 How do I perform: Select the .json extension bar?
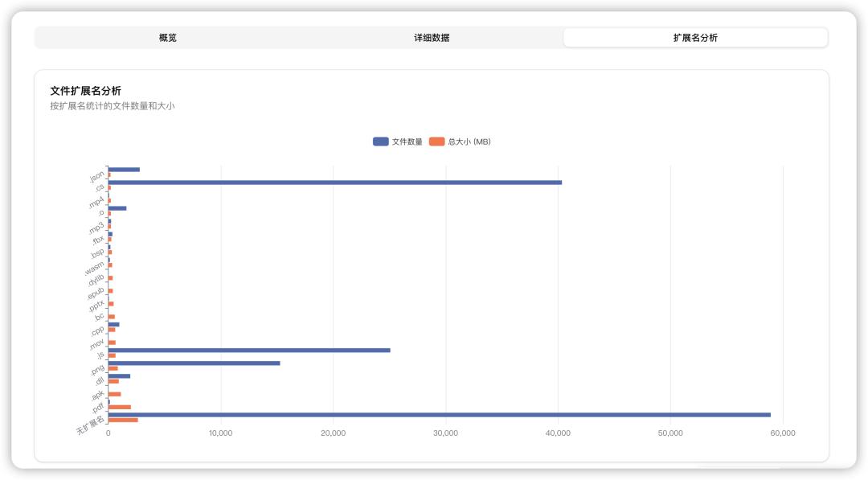point(125,169)
